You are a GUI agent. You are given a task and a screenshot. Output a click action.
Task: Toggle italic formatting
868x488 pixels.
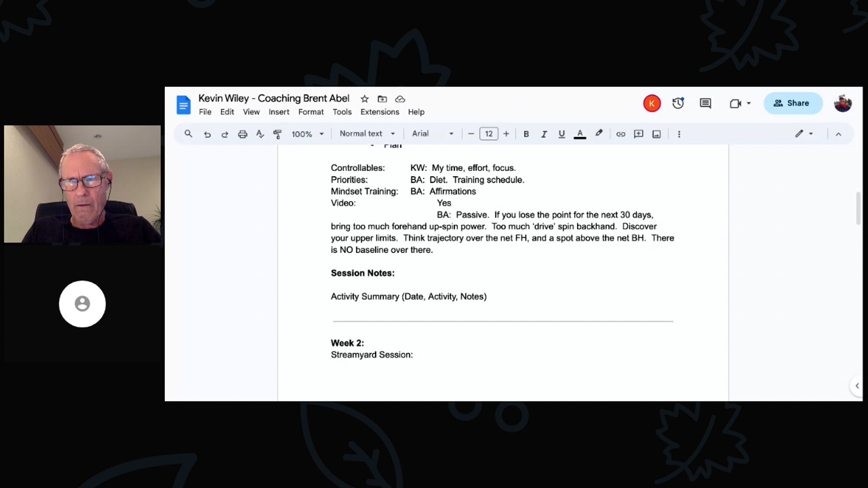click(544, 134)
